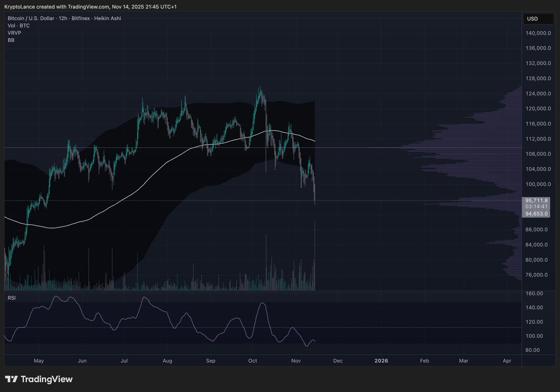Click the Feb label on time axis

coord(424,361)
